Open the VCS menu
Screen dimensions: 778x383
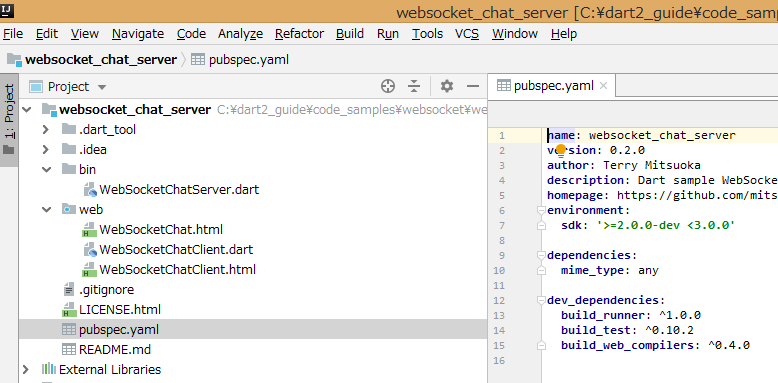[x=467, y=34]
